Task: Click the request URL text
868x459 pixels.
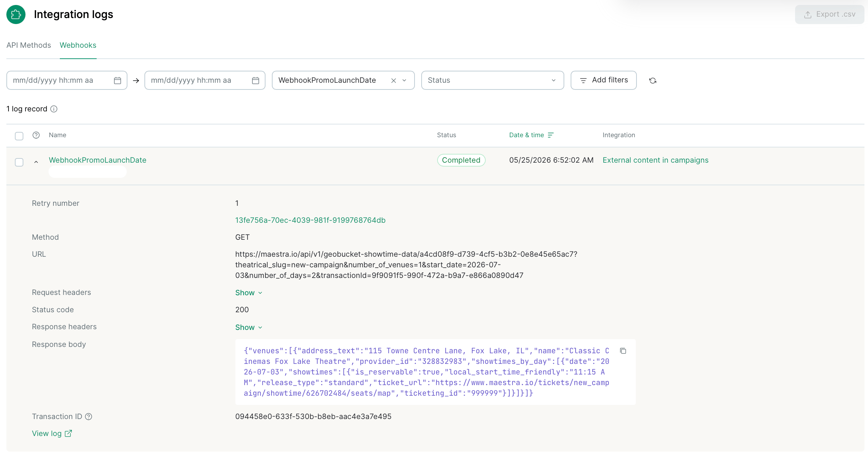Action: coord(406,265)
